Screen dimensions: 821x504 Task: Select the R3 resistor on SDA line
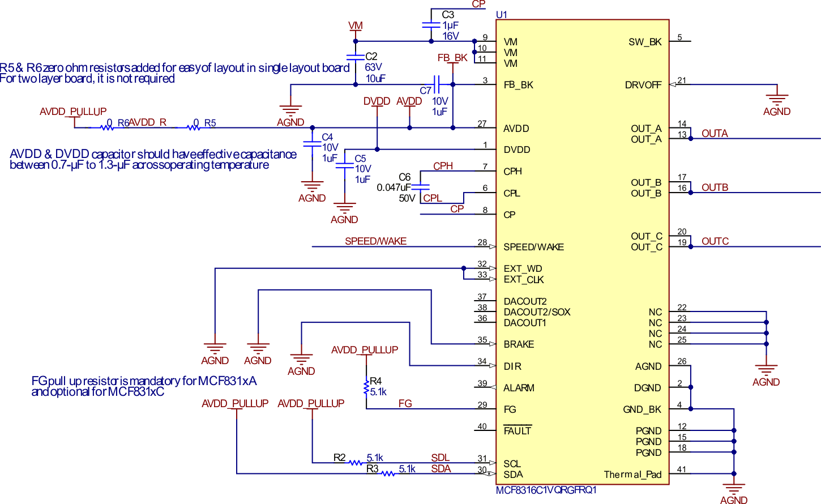pyautogui.click(x=388, y=473)
